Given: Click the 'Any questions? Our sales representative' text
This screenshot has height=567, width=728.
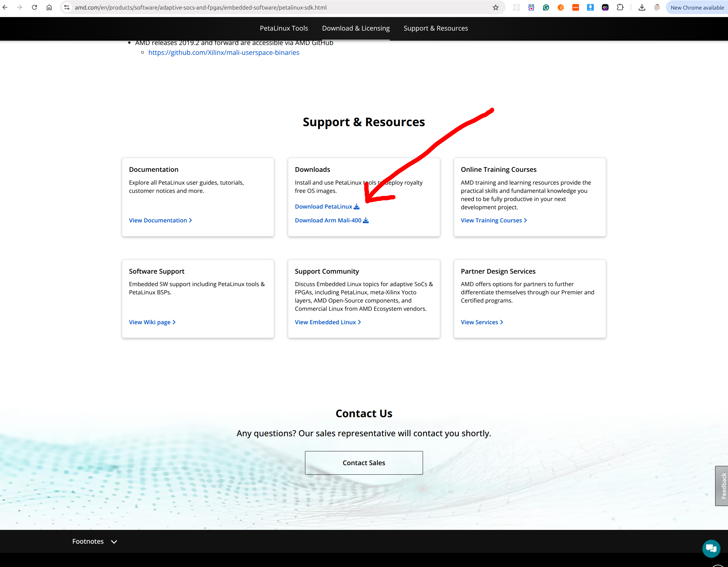Looking at the screenshot, I should [x=364, y=433].
